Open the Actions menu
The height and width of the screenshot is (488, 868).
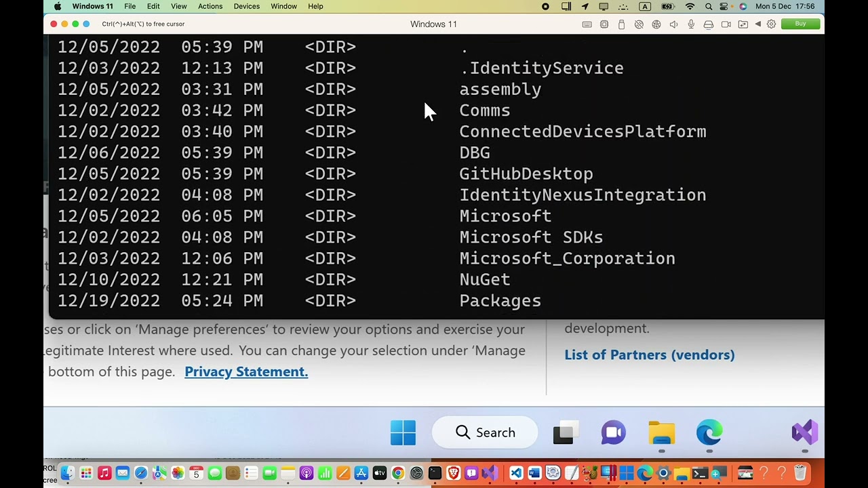[x=210, y=6]
